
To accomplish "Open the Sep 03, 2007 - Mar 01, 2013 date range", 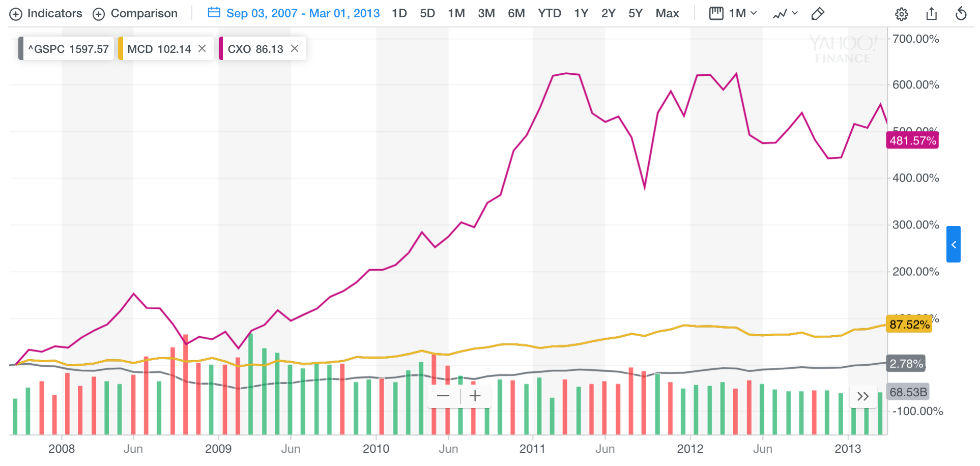I will 303,14.
